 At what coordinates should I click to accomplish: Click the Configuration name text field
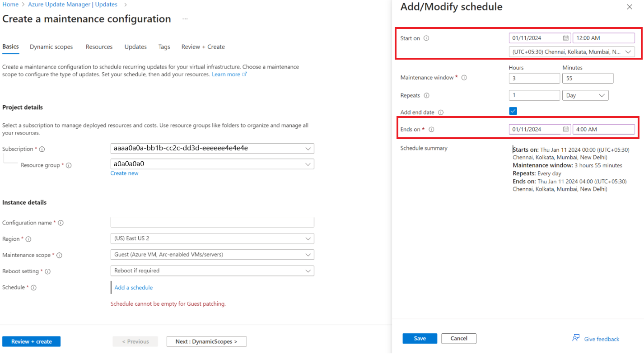coord(212,222)
